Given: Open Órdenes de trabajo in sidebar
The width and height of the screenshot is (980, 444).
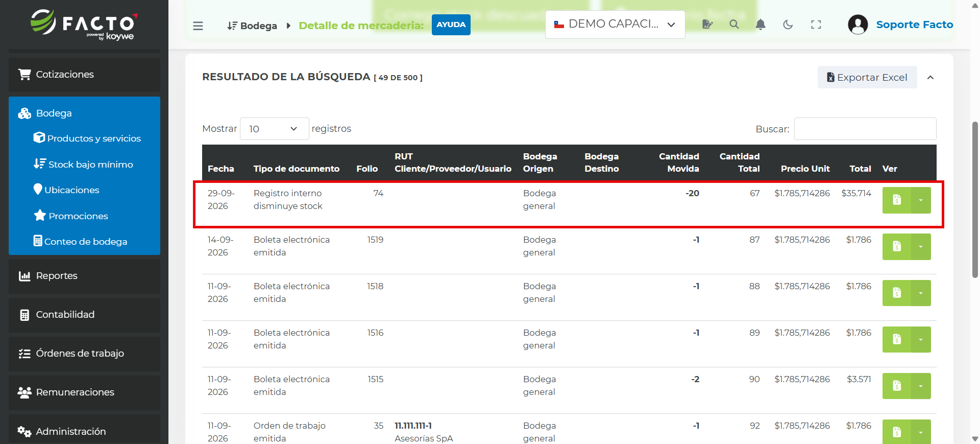Looking at the screenshot, I should tap(84, 354).
